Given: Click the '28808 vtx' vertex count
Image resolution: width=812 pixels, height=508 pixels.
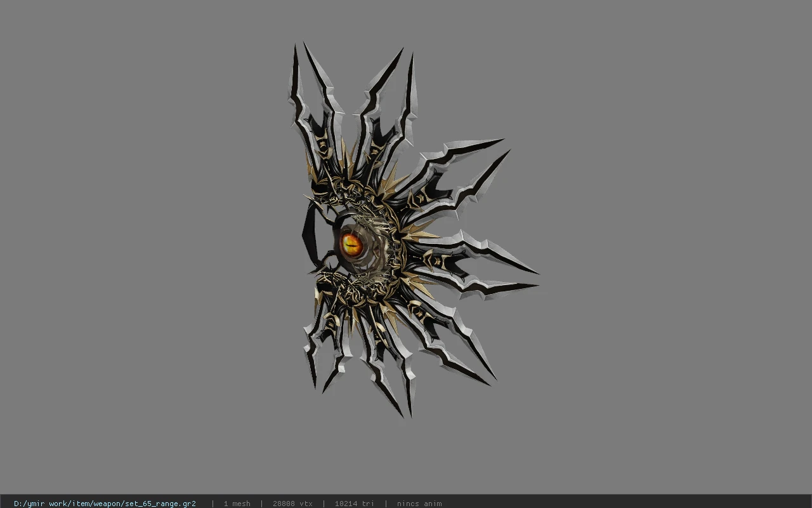Looking at the screenshot, I should click(x=292, y=504).
